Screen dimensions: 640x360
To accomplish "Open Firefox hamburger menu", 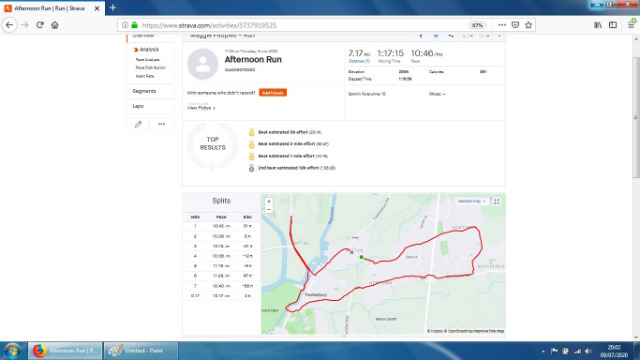I will (631, 25).
